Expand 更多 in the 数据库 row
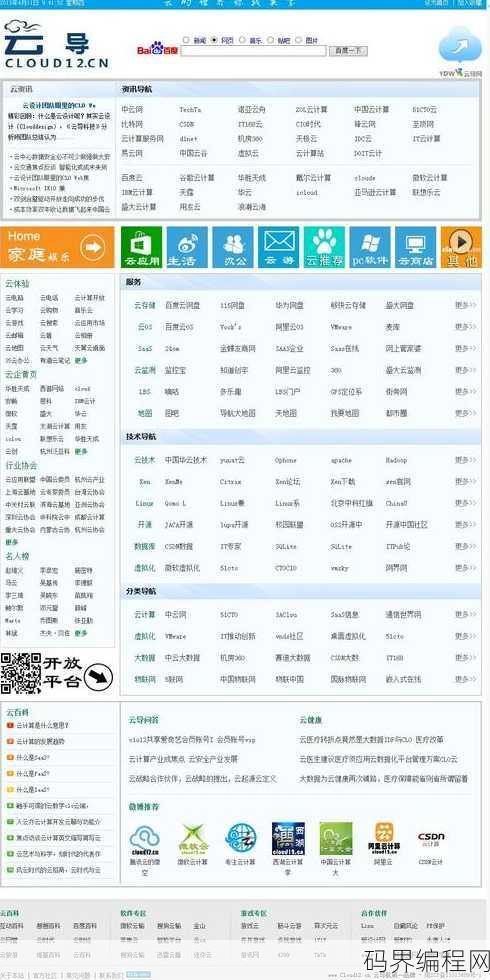This screenshot has height=980, width=490. 465,546
